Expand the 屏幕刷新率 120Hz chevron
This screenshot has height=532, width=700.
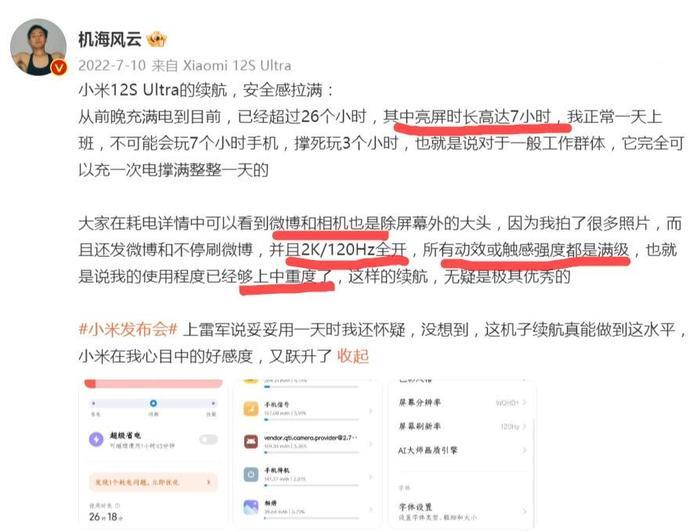pyautogui.click(x=525, y=427)
